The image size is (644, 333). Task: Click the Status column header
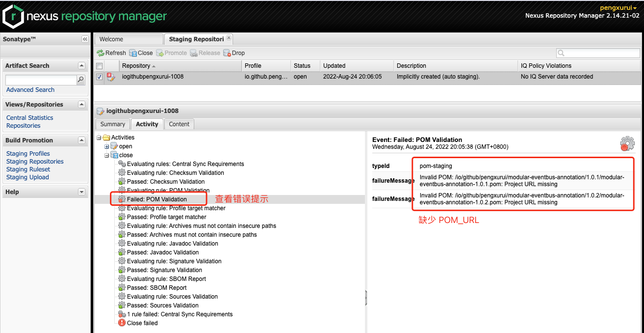coord(306,66)
